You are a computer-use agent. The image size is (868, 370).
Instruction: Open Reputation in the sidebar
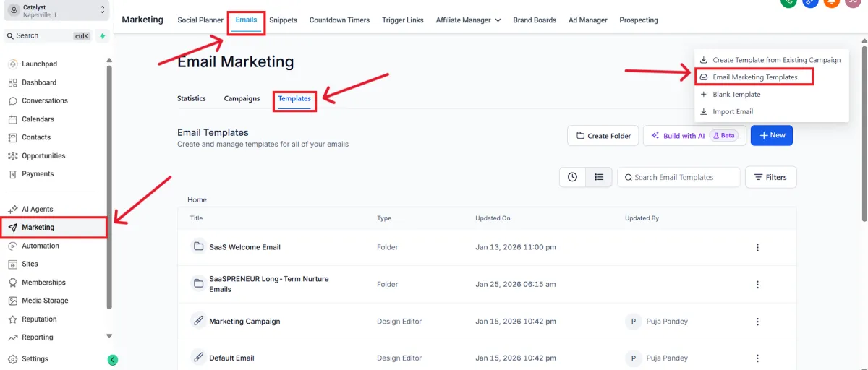tap(39, 319)
